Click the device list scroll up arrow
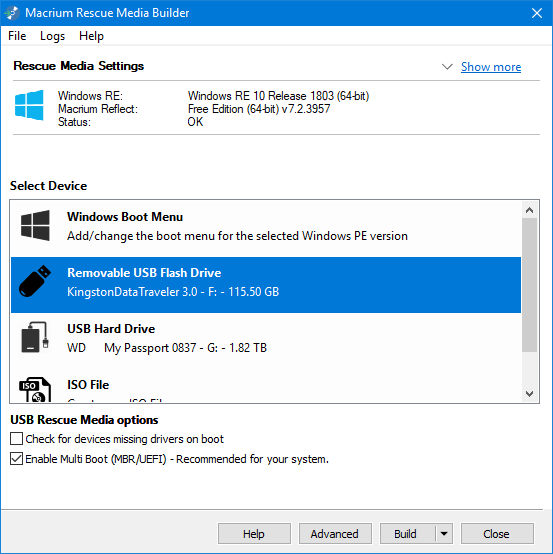 pos(529,210)
